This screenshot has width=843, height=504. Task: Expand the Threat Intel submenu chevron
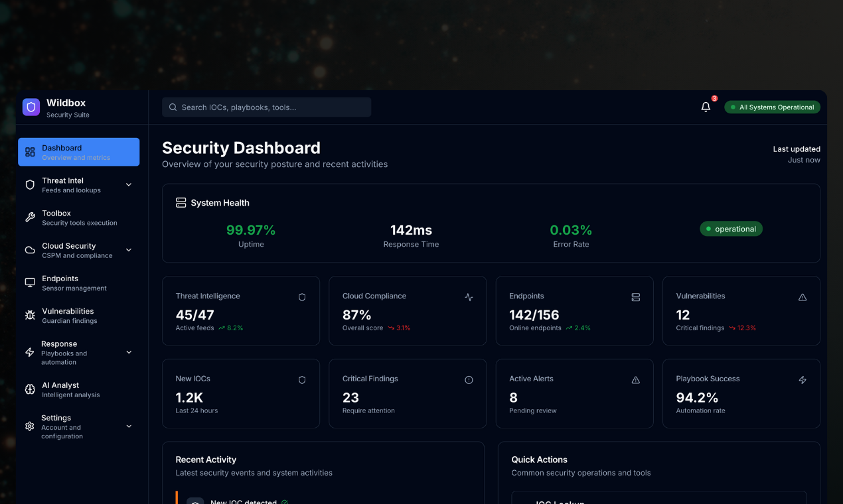[129, 185]
